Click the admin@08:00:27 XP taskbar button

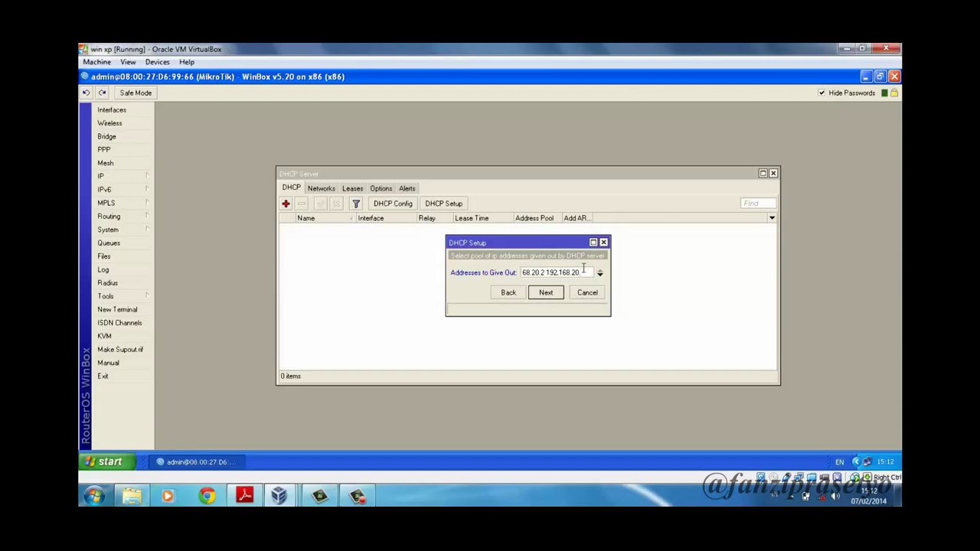click(x=196, y=462)
